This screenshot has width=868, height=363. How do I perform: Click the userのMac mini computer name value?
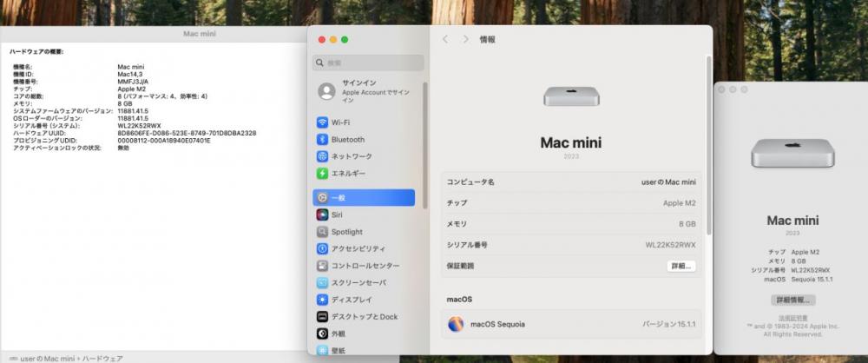(668, 181)
